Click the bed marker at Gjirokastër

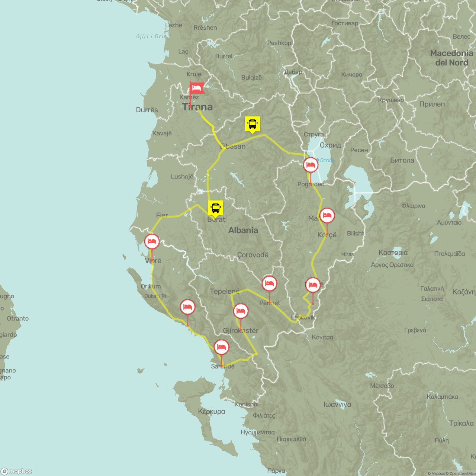[x=241, y=311]
